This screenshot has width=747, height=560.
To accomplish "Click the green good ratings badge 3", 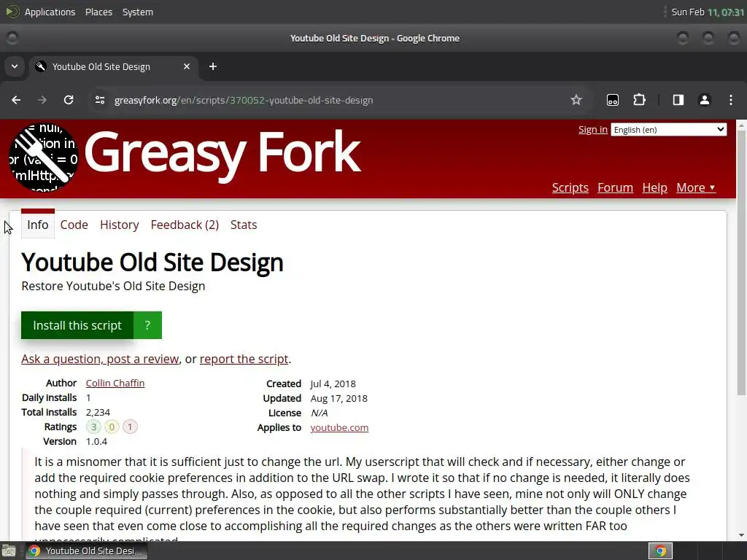I will point(94,427).
